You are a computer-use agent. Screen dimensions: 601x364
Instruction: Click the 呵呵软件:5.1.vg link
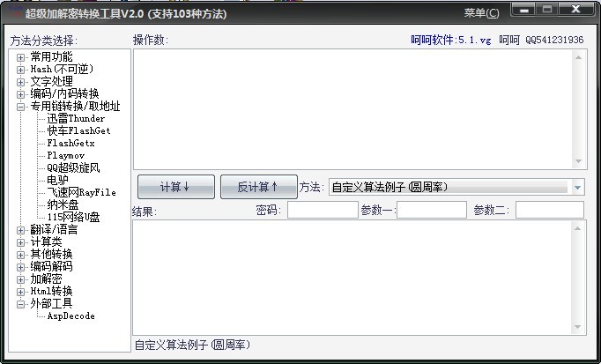pyautogui.click(x=450, y=40)
